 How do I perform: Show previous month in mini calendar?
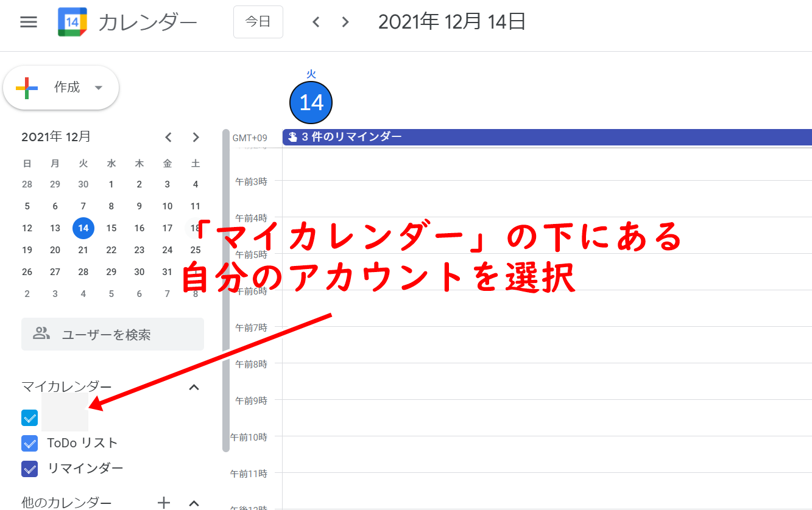pyautogui.click(x=169, y=138)
